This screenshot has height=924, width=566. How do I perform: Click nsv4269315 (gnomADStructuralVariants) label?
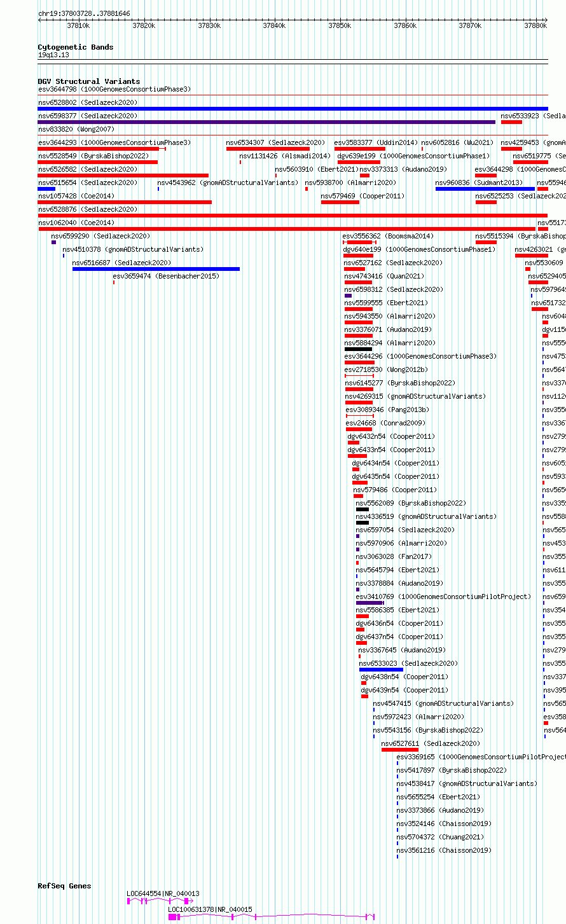tap(415, 396)
